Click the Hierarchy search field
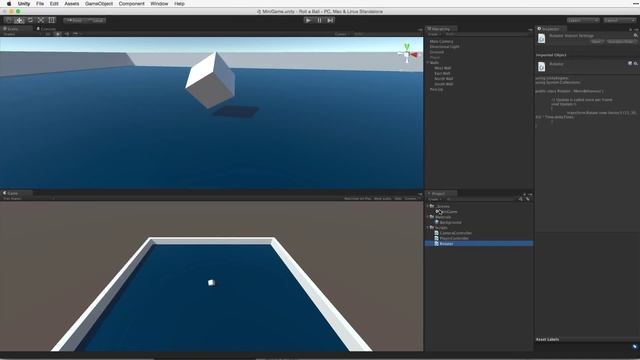 [x=488, y=34]
